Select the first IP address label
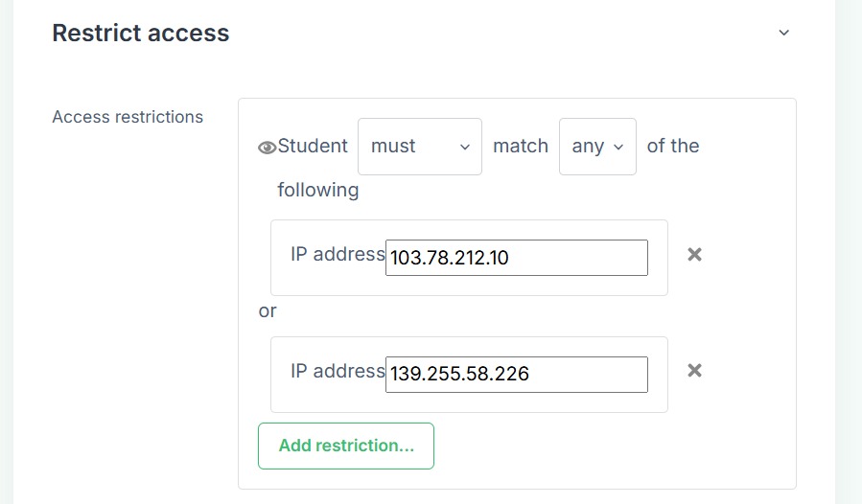 pos(338,254)
